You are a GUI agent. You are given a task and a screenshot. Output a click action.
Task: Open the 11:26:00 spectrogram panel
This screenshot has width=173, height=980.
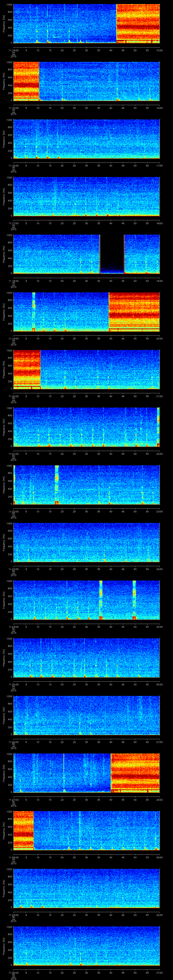86,715
